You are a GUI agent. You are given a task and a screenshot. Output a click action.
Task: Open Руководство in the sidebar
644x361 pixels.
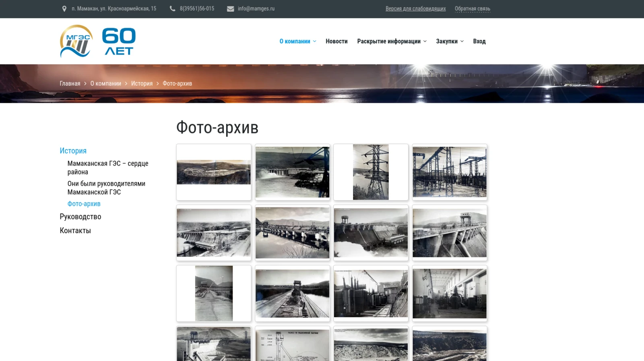(80, 217)
